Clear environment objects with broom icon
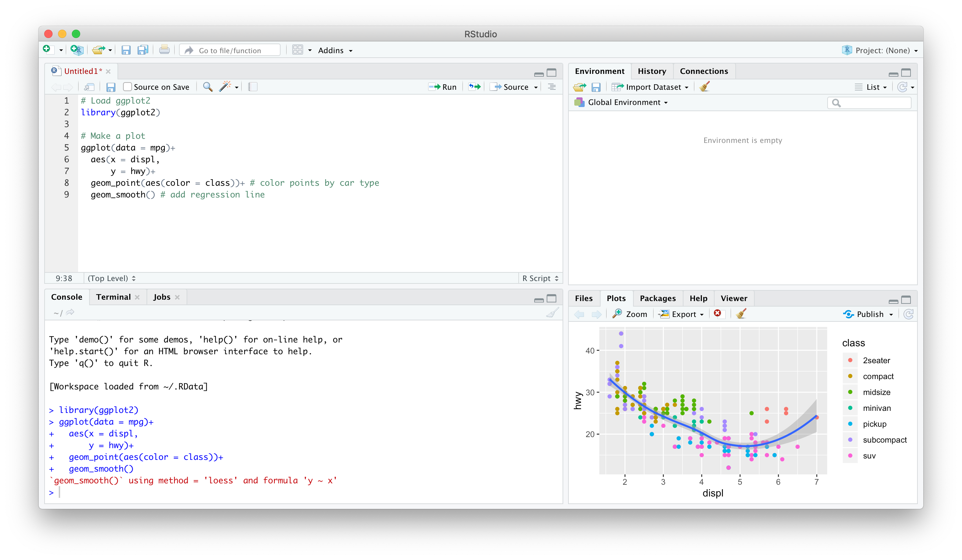The image size is (962, 560). [x=705, y=87]
